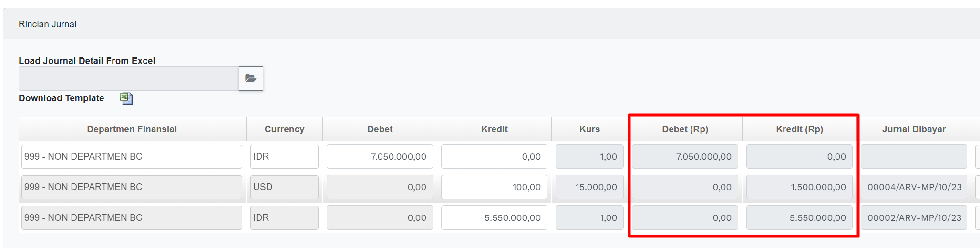The image size is (980, 248).
Task: Open the IDR Currency dropdown in first row
Action: pyautogui.click(x=284, y=157)
